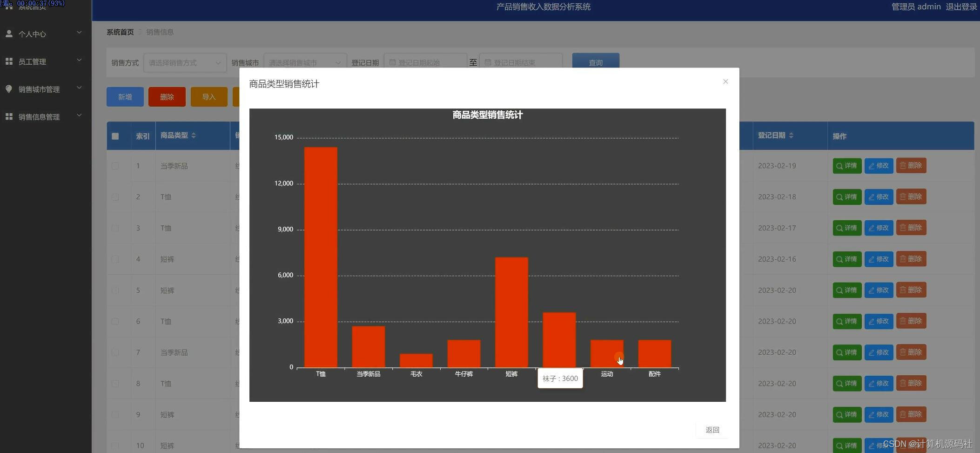This screenshot has height=453, width=980.
Task: Check the checkbox for row 6
Action: [x=115, y=322]
